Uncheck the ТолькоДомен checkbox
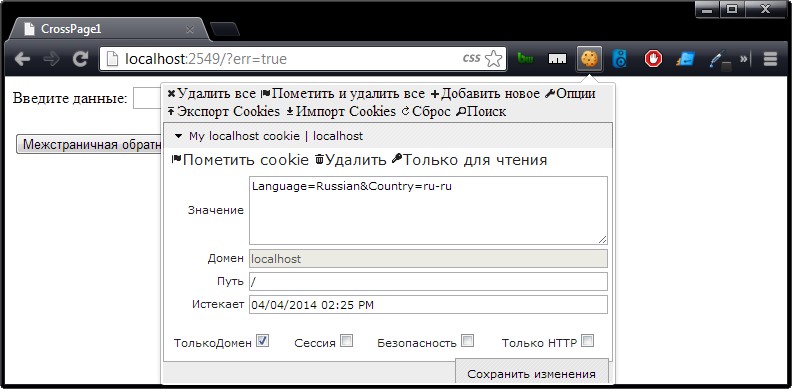The image size is (792, 389). tap(262, 341)
